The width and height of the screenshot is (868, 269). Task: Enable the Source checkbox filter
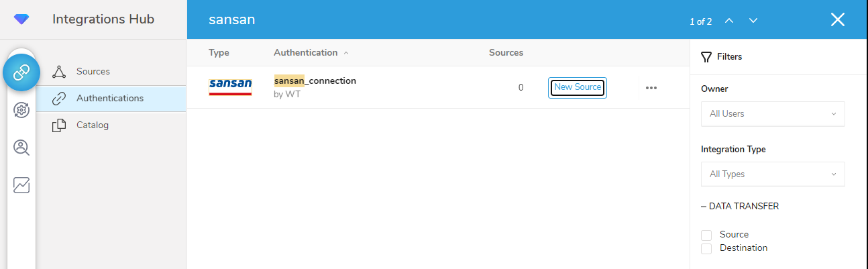706,235
